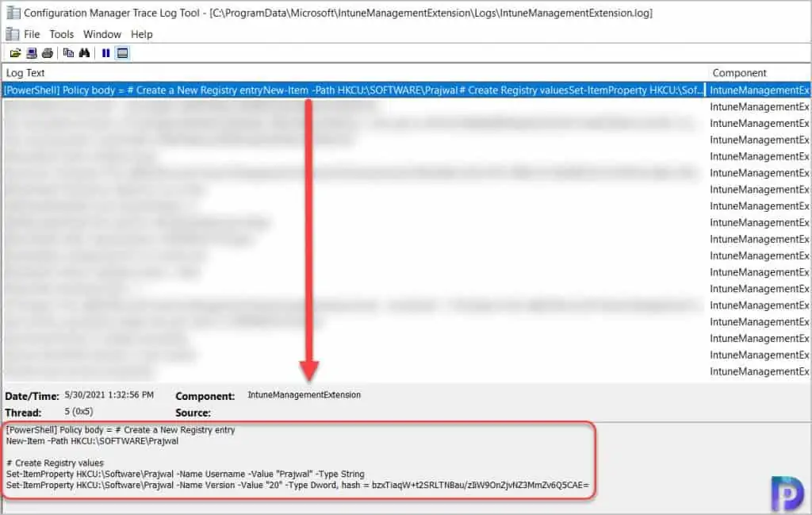The height and width of the screenshot is (515, 812).
Task: Click the Set-ItemProperty Username line in details
Action: point(186,474)
